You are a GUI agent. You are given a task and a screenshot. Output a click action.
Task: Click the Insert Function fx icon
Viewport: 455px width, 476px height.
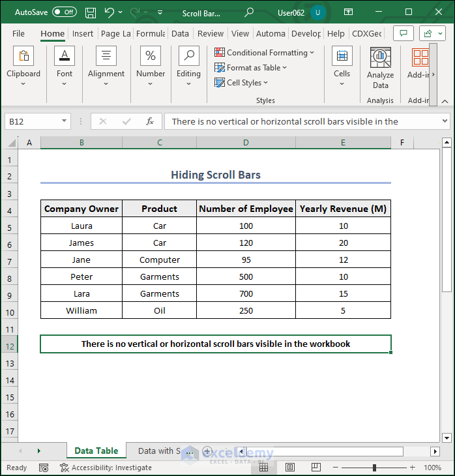(x=150, y=121)
